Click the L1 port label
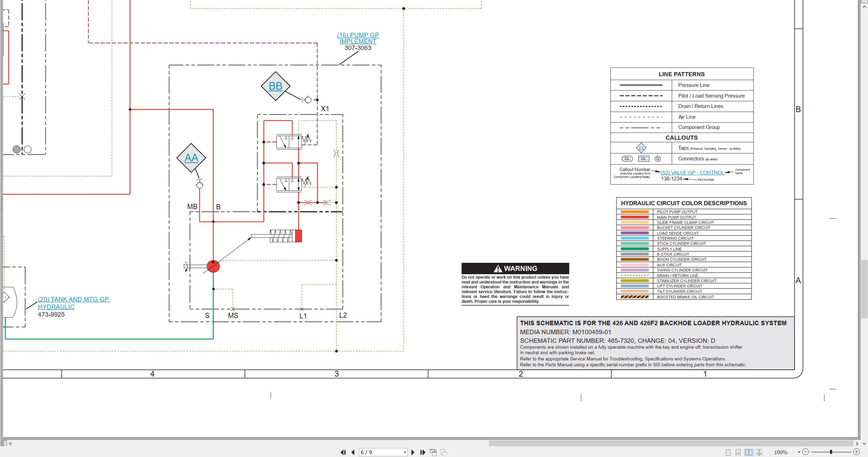 pyautogui.click(x=303, y=316)
